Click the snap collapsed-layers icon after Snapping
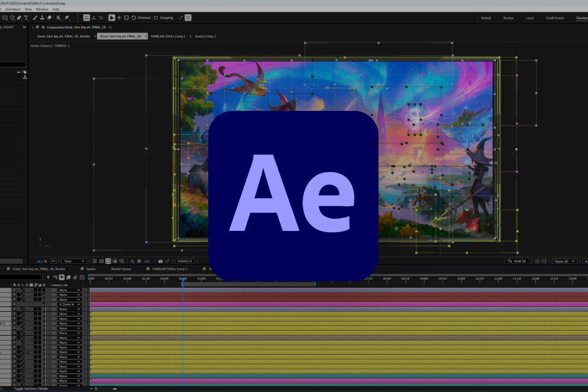 [x=180, y=18]
